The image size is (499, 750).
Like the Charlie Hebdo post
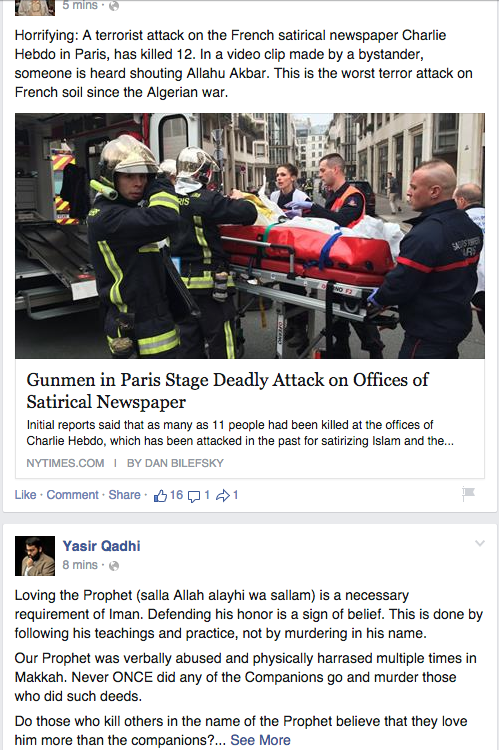25,495
